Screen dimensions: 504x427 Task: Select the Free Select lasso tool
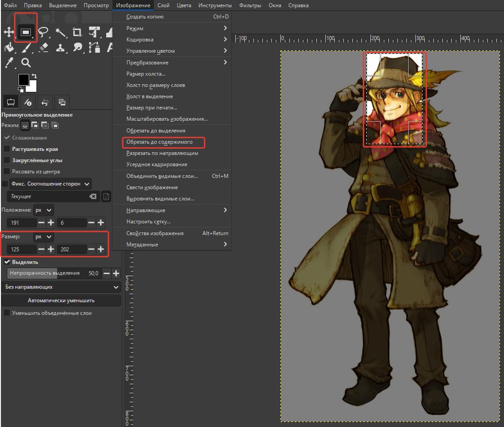pyautogui.click(x=43, y=32)
